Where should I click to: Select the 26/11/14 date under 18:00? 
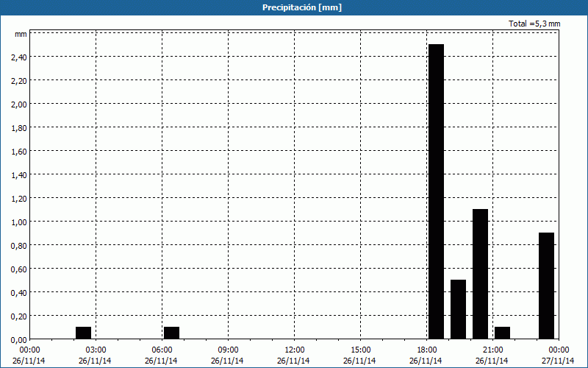click(x=426, y=361)
